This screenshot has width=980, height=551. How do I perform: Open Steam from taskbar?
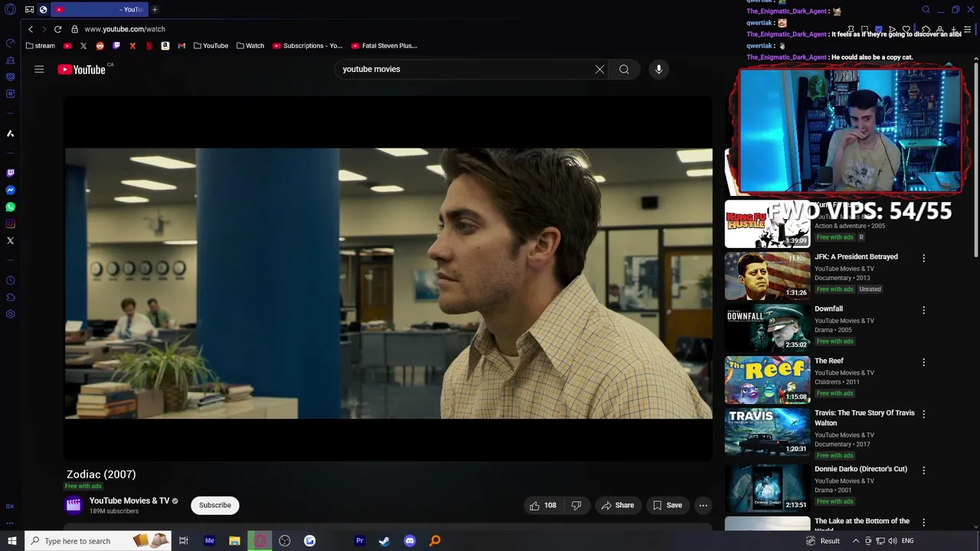click(384, 541)
